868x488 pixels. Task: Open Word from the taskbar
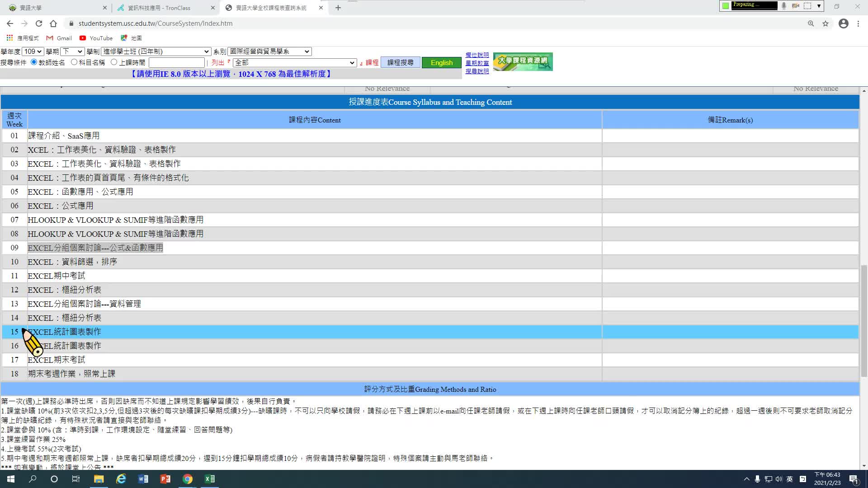[x=143, y=479]
